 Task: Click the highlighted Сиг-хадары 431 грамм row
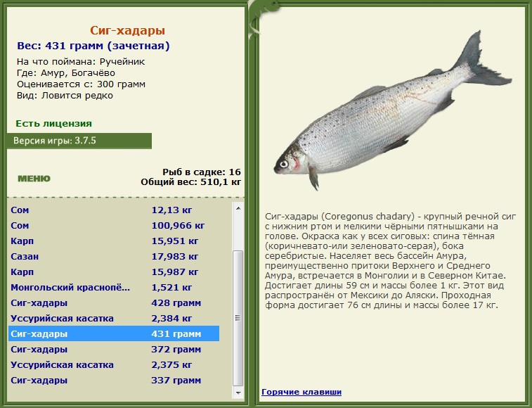pos(114,333)
